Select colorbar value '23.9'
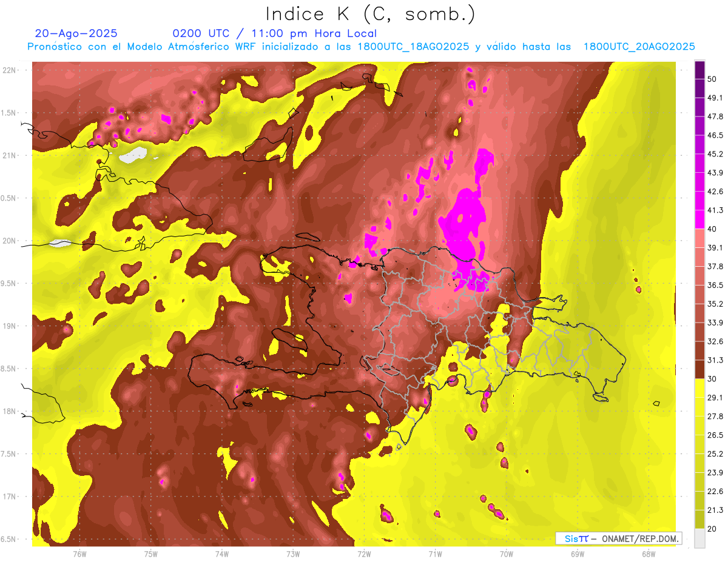 pos(715,472)
